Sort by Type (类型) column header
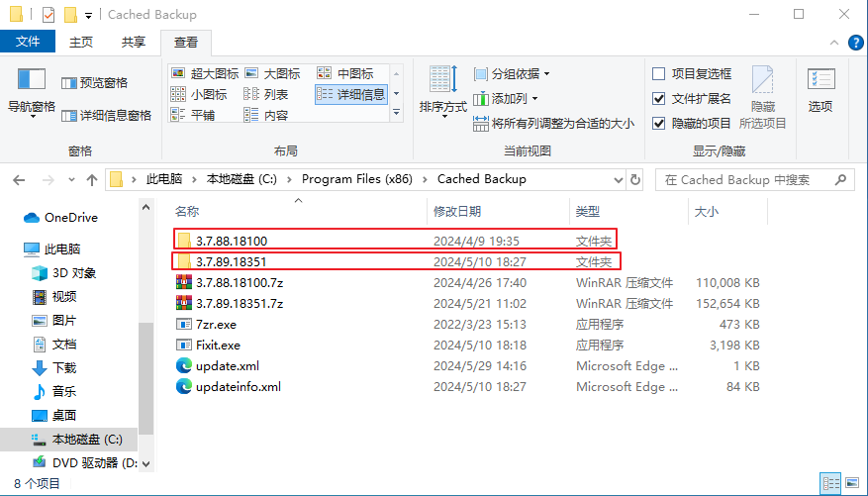Image resolution: width=868 pixels, height=496 pixels. (x=628, y=211)
